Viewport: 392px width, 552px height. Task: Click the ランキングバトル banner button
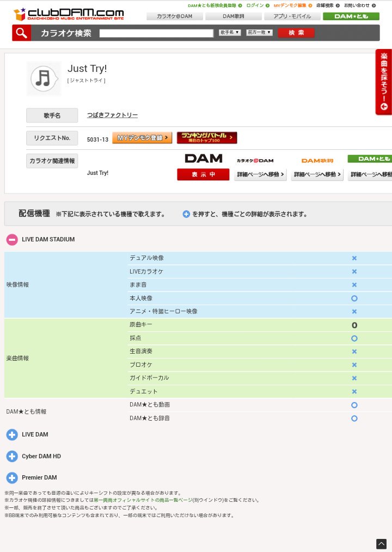(207, 138)
